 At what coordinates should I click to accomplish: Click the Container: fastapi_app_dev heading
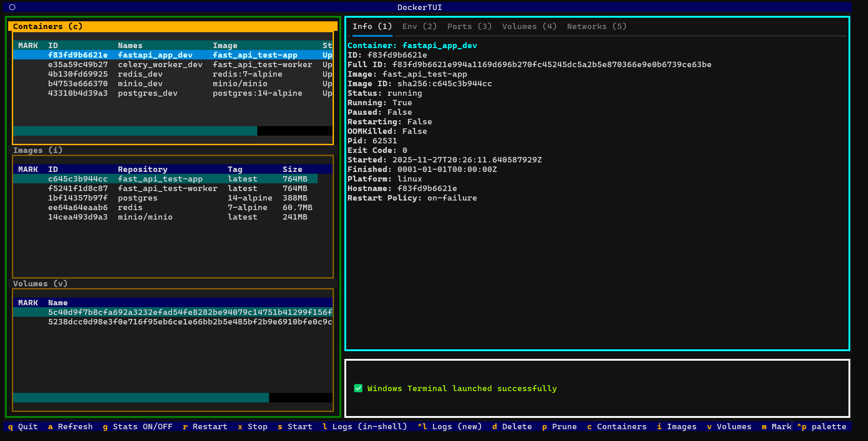tap(412, 45)
